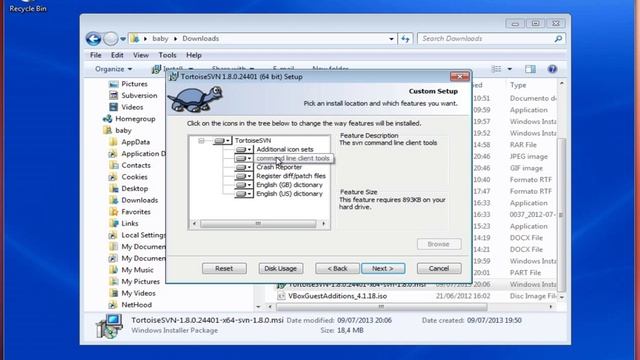Click the change view icon in Explorer
The width and height of the screenshot is (640, 360).
pos(496,69)
